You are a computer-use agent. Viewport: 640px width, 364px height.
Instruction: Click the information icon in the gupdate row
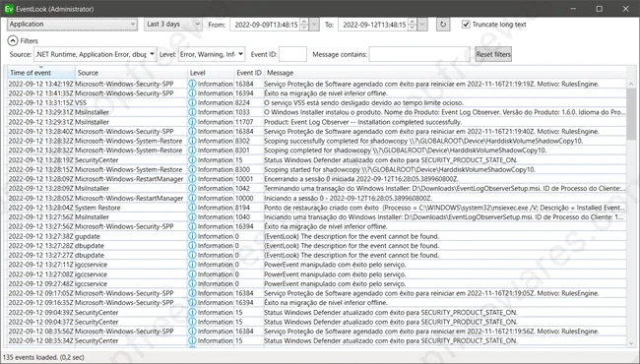click(x=192, y=236)
